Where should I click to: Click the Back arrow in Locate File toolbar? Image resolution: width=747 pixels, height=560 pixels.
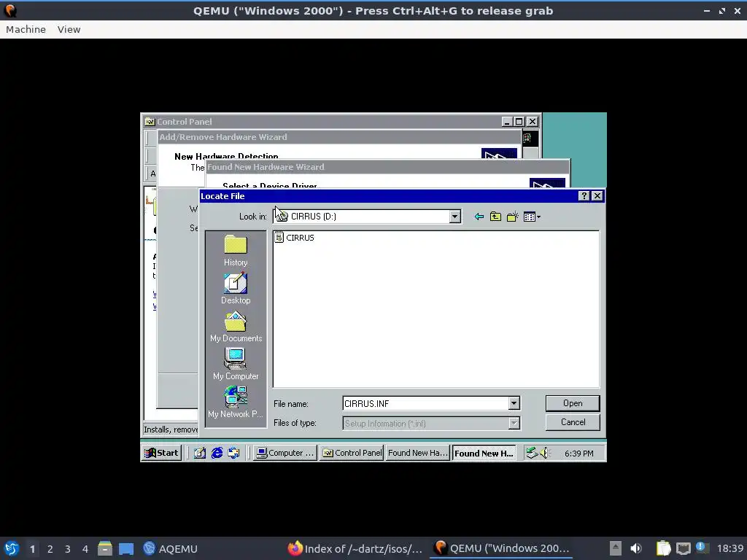(x=479, y=217)
